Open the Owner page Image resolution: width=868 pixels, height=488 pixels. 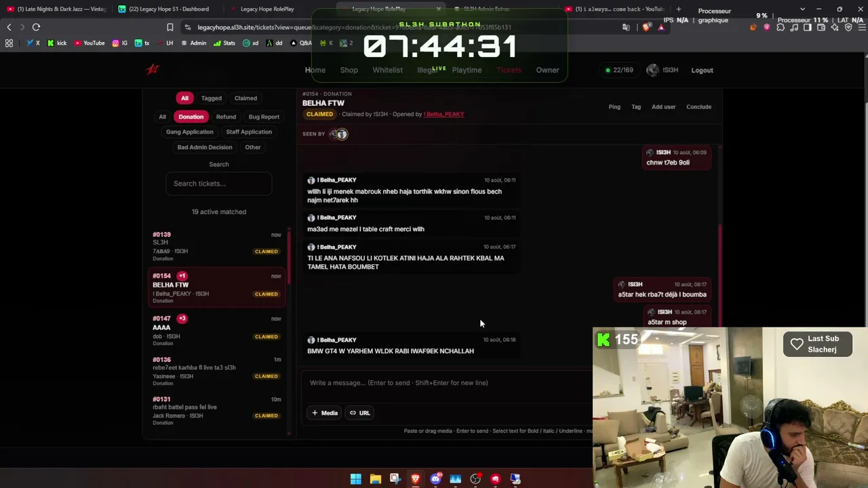tap(548, 70)
